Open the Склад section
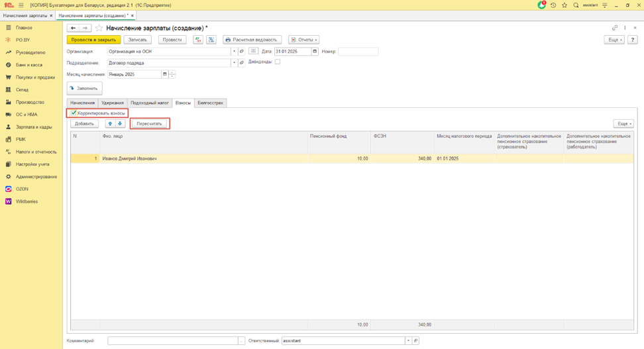 point(22,89)
